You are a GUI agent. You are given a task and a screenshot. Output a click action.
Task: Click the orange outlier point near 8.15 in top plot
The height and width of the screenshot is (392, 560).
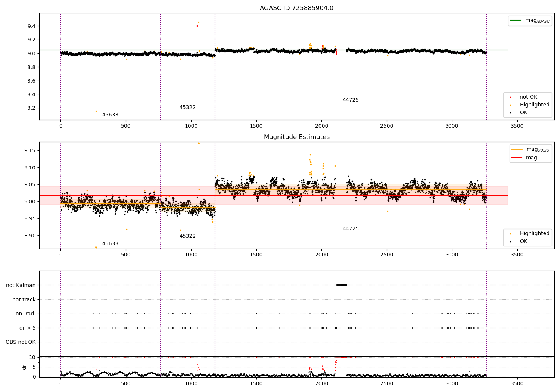point(96,111)
